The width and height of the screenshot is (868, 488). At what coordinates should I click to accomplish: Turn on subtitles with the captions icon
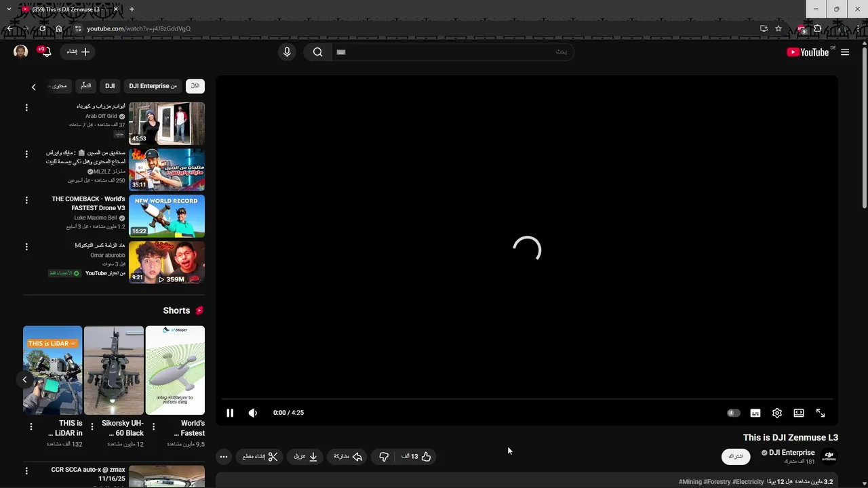[755, 413]
